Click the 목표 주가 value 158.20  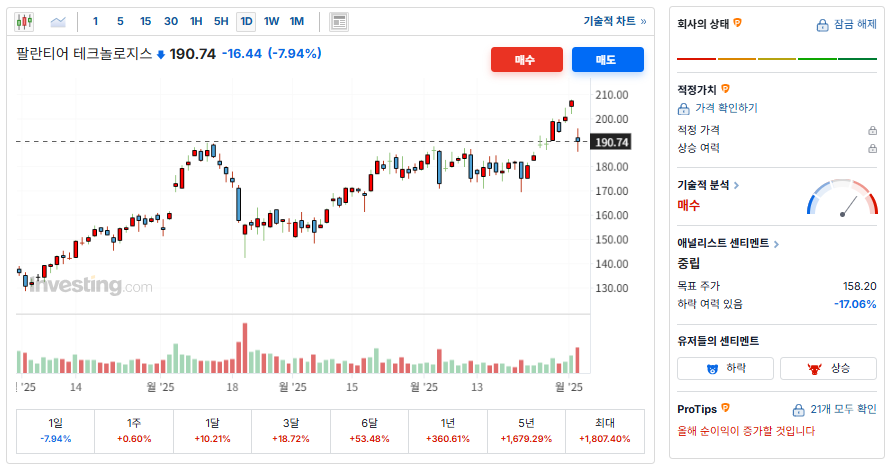(x=860, y=286)
